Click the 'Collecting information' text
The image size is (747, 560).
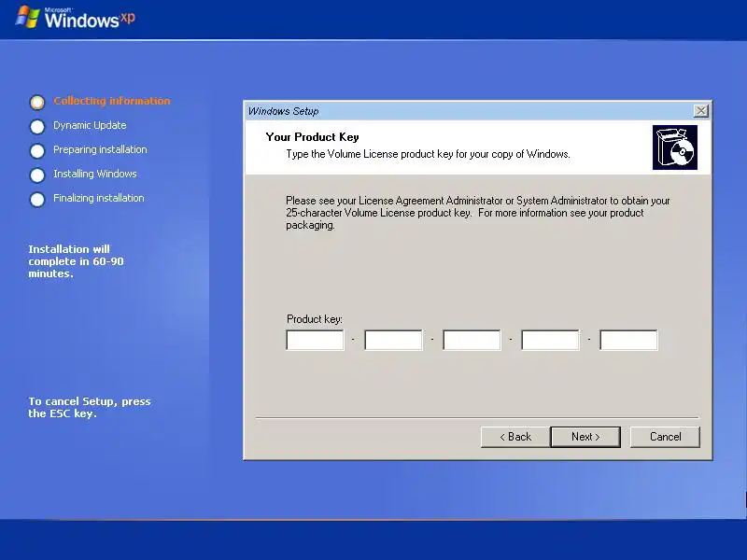pos(112,101)
